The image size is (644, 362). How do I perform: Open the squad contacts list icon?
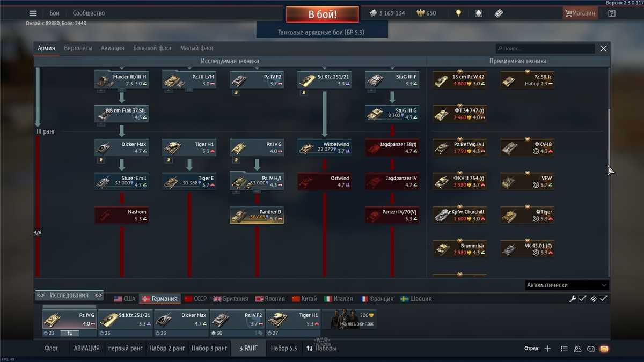pyautogui.click(x=564, y=349)
